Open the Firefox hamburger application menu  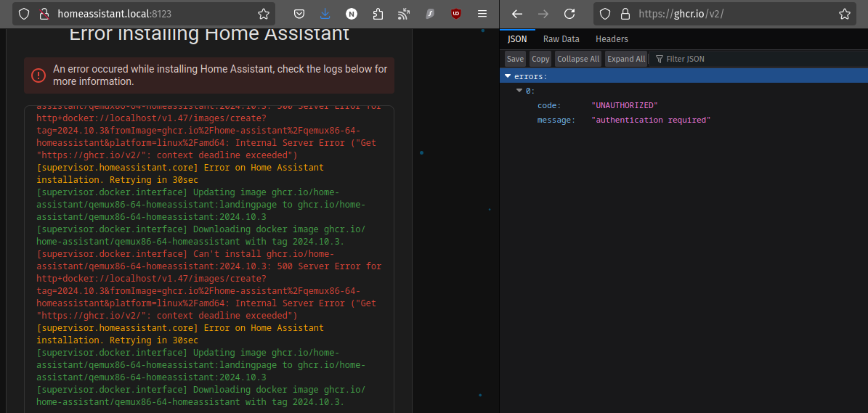[482, 14]
